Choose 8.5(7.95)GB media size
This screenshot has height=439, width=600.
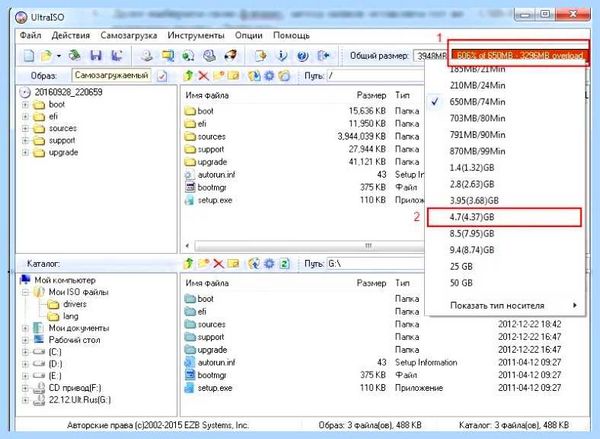coord(505,233)
